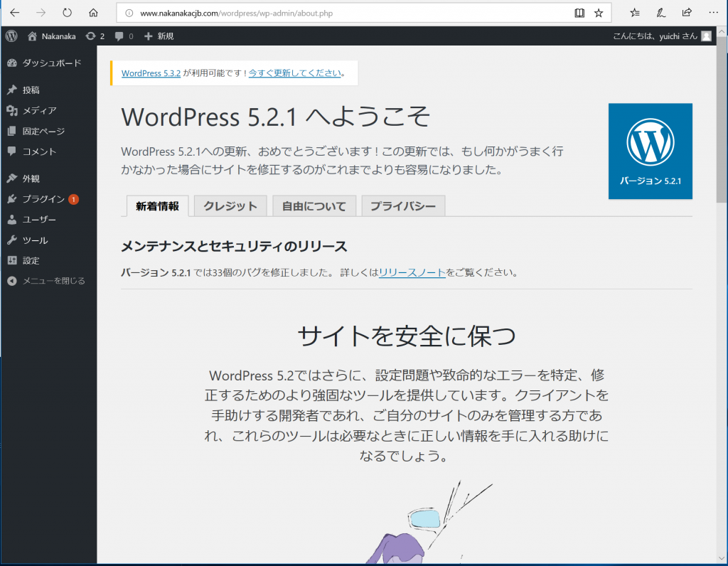Viewport: 728px width, 566px height.
Task: Switch to the 自由について tab
Action: [314, 206]
